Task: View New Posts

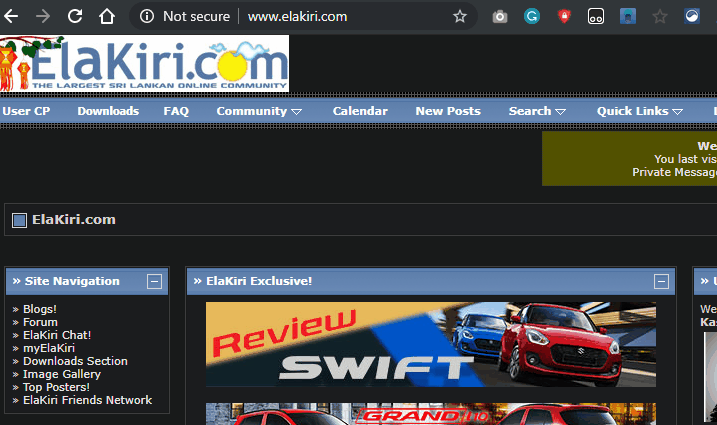Action: tap(448, 111)
